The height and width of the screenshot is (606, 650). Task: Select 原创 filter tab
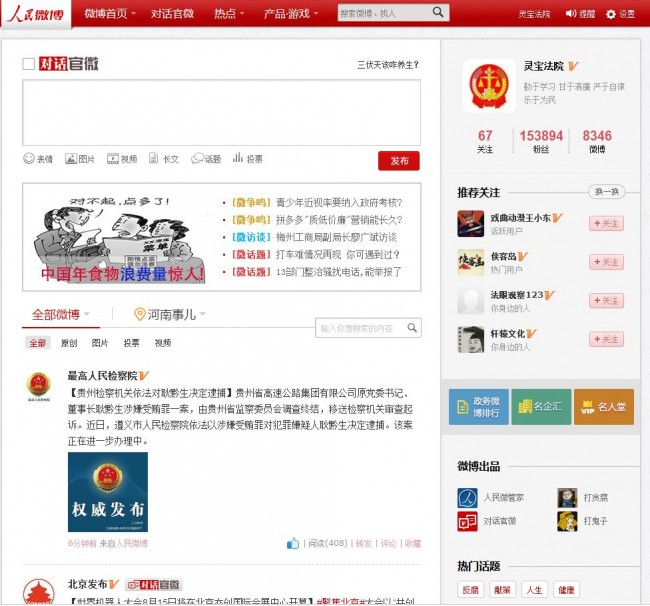click(x=69, y=343)
